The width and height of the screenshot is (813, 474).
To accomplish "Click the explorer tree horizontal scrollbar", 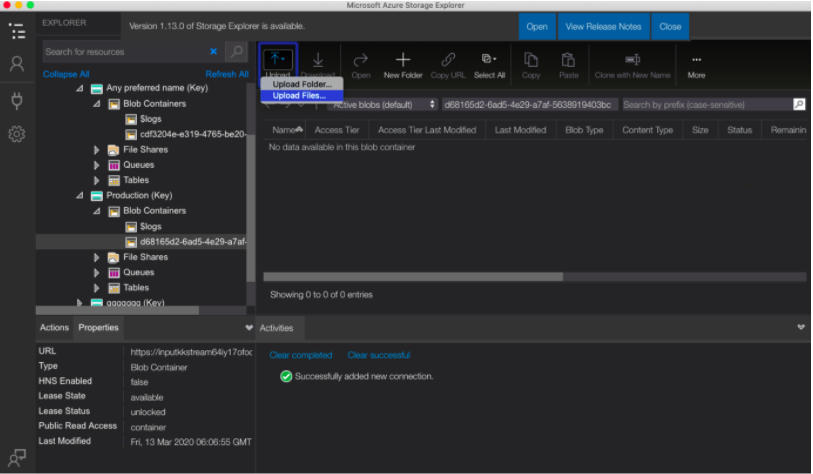I will coord(117,310).
